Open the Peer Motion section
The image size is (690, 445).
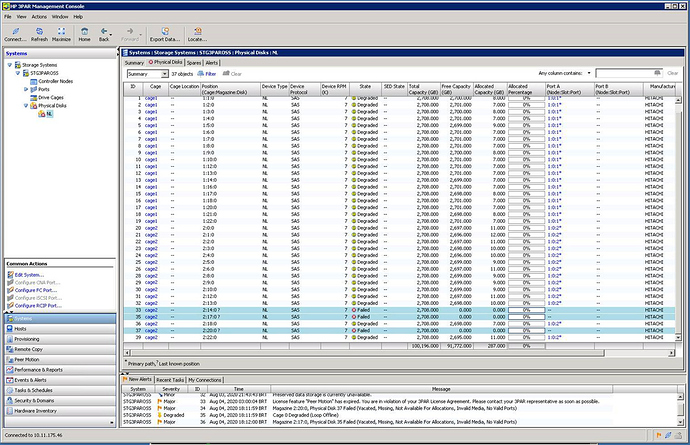pyautogui.click(x=60, y=360)
